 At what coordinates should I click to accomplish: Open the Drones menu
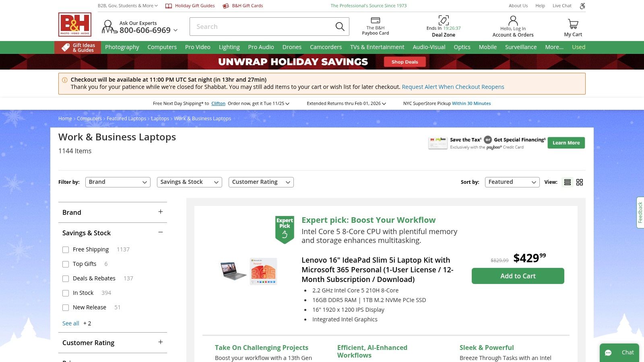pos(292,47)
